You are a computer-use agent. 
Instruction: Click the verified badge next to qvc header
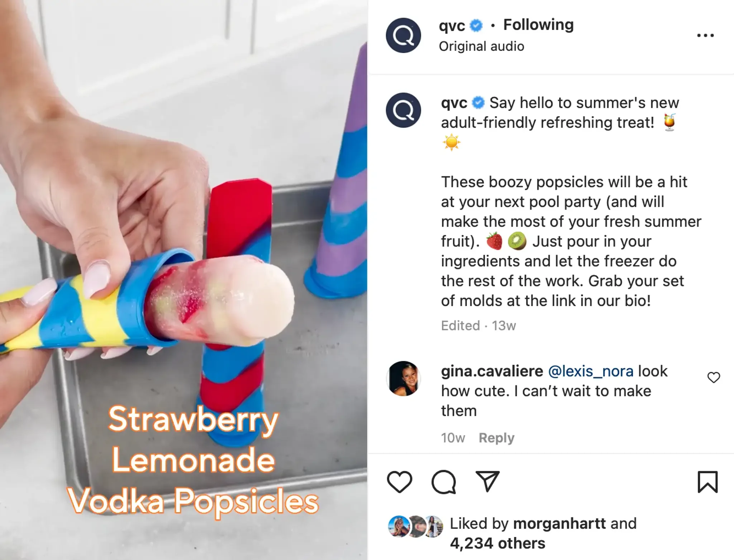tap(476, 26)
